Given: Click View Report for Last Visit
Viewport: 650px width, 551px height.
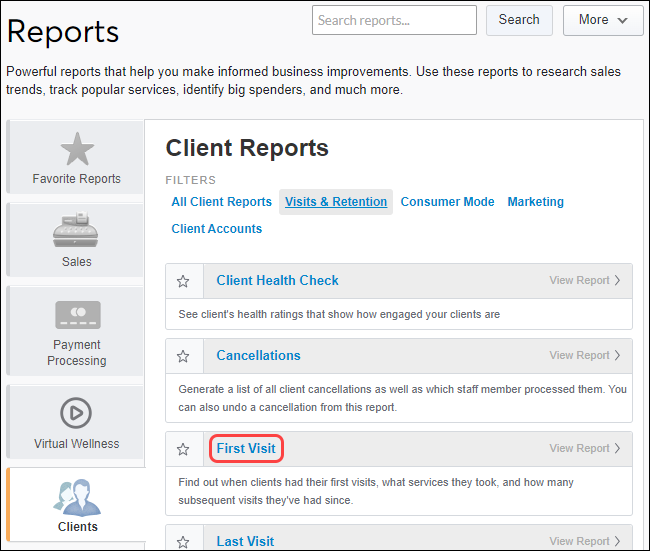Looking at the screenshot, I should (585, 541).
